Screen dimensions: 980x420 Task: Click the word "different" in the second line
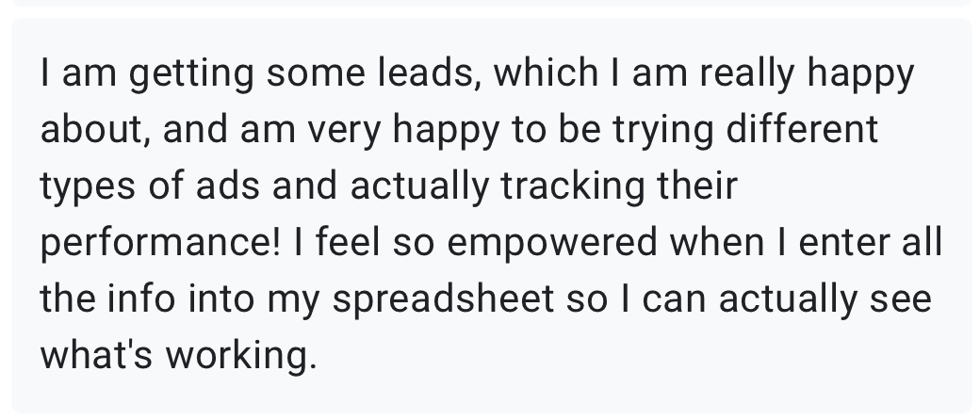[x=802, y=129]
